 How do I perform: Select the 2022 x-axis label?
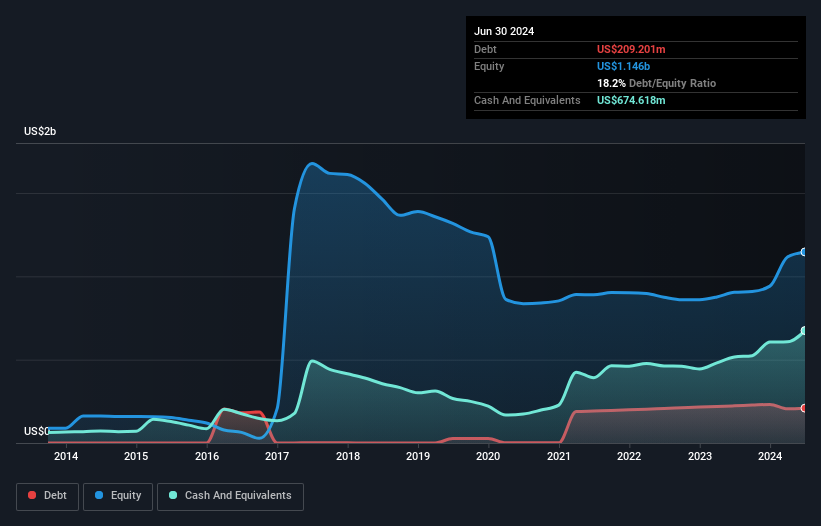tap(629, 456)
